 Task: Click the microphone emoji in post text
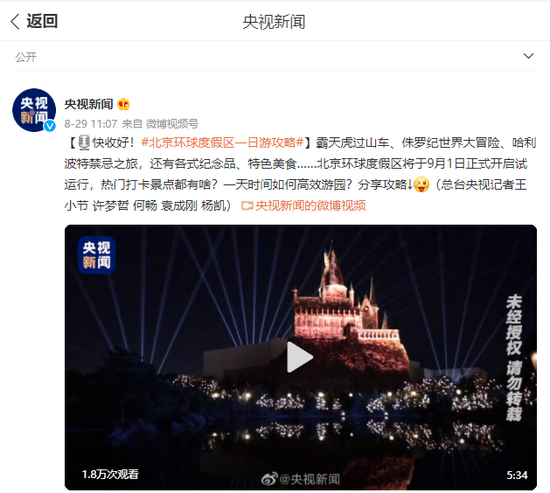(84, 143)
